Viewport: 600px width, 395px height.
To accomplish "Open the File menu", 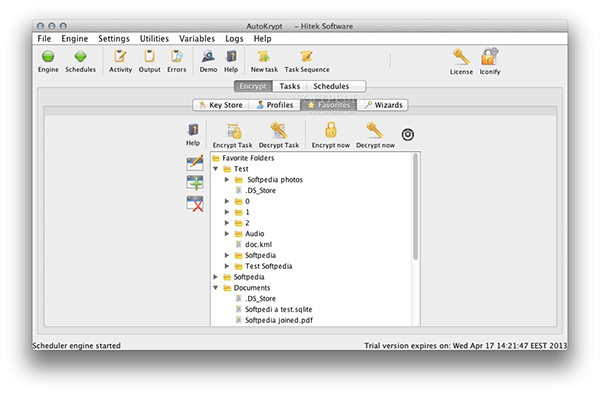I will pos(44,39).
